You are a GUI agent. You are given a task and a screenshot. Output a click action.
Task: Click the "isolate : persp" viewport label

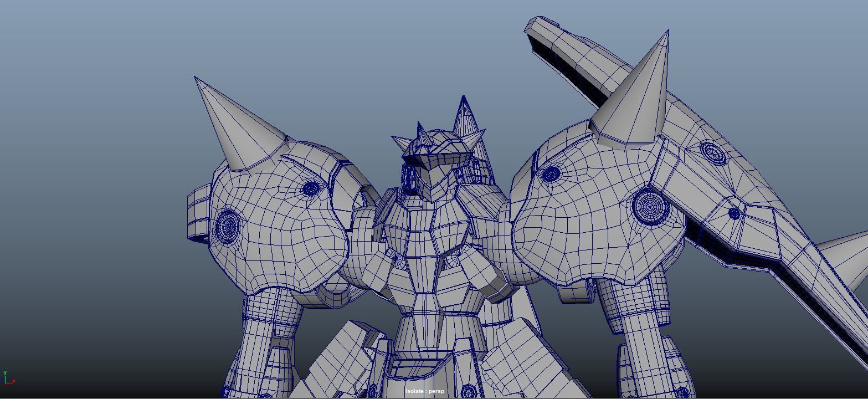pyautogui.click(x=424, y=391)
